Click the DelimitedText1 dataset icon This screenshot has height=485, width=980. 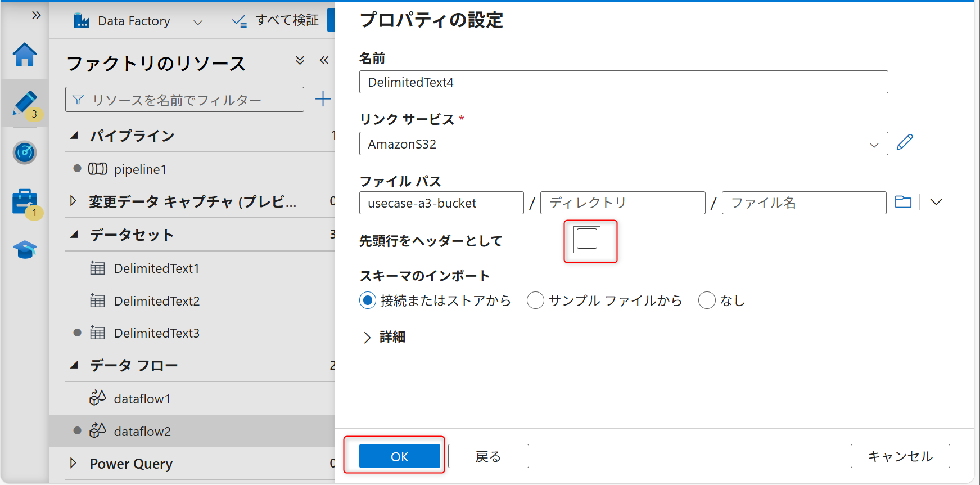[x=98, y=268]
